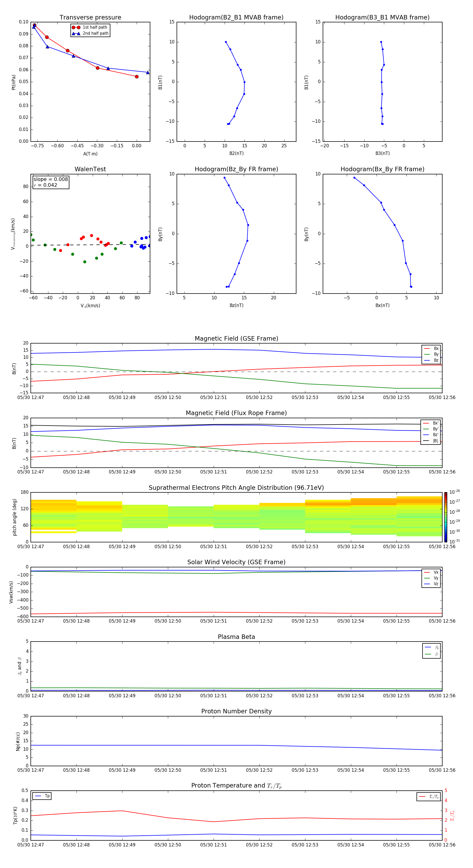473x868 pixels.
Task: Click the "WalenTest" plot title
Action: point(90,169)
